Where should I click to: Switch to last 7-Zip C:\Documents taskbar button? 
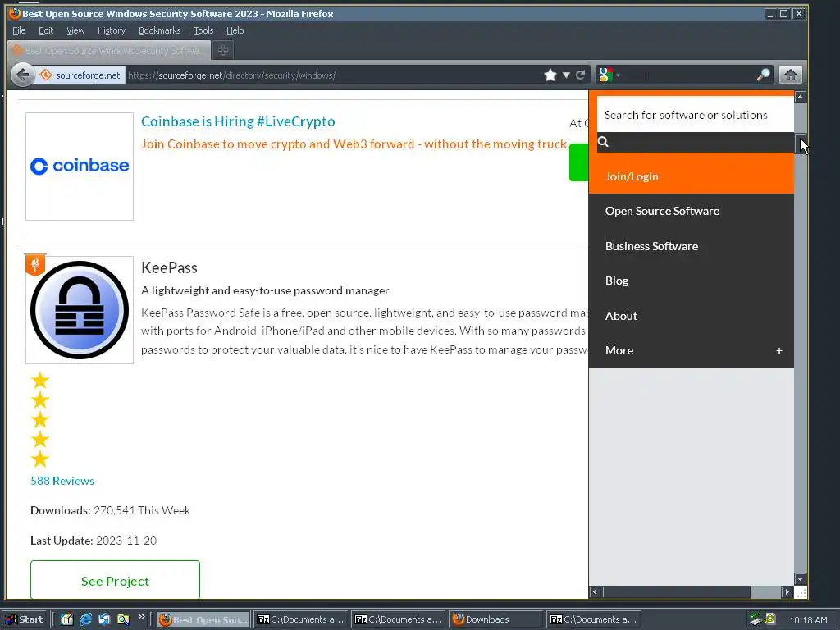coord(594,619)
